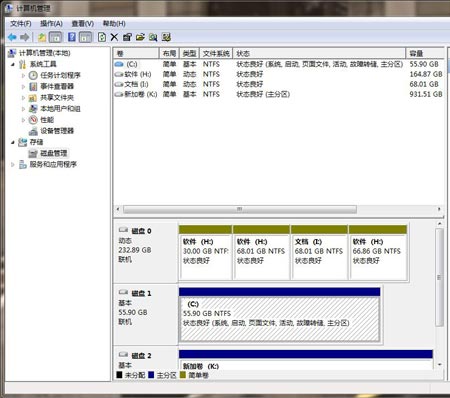The image size is (450, 398).
Task: Click the horizontal scrollbar left arrow
Action: (x=118, y=209)
